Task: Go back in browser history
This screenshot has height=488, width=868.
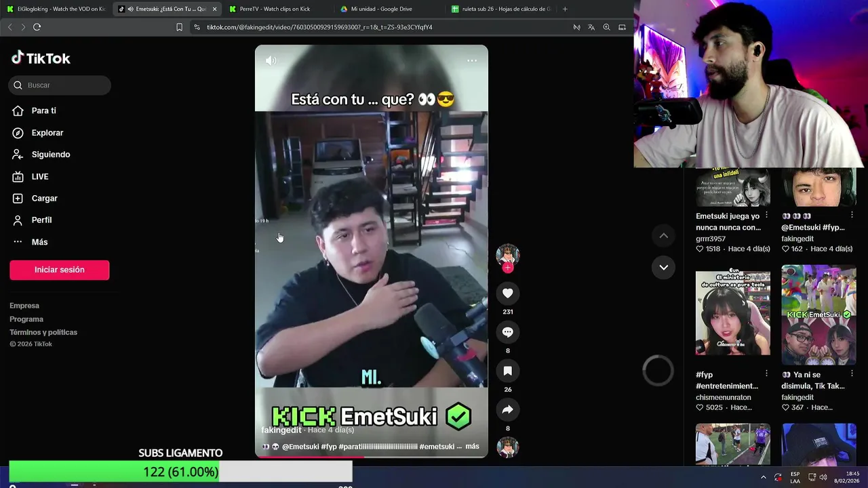Action: click(x=9, y=27)
